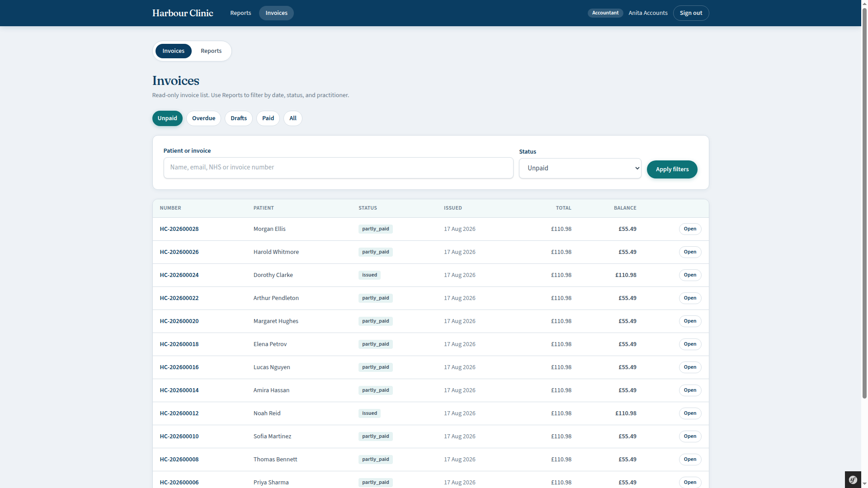Open invoice HC-202600014 for Amira Hassan
This screenshot has height=488, width=868.
click(690, 390)
